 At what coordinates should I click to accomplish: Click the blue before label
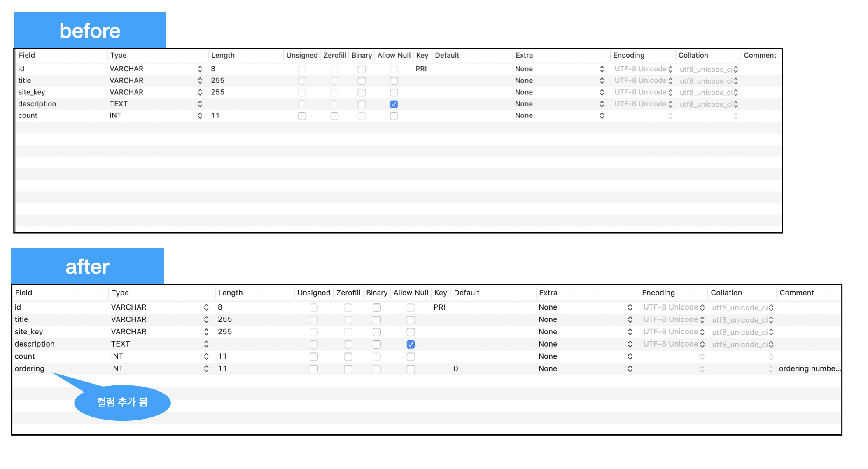(x=90, y=30)
